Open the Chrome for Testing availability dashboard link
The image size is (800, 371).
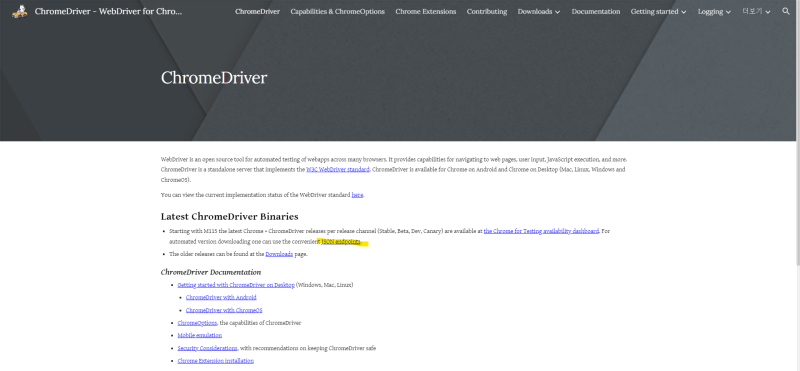pyautogui.click(x=541, y=231)
